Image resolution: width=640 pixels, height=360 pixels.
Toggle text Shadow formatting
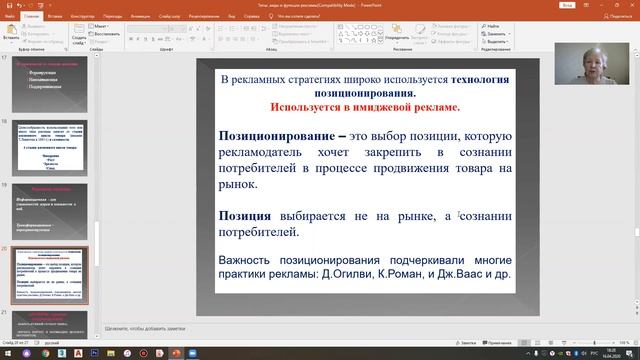click(153, 39)
